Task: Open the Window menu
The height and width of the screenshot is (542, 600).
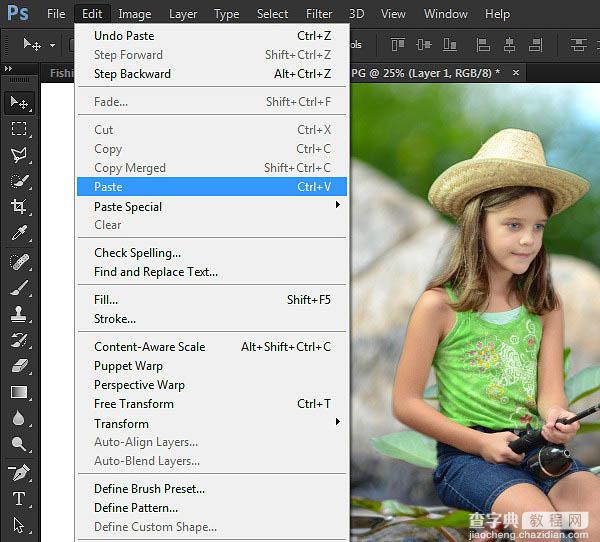Action: [x=445, y=14]
